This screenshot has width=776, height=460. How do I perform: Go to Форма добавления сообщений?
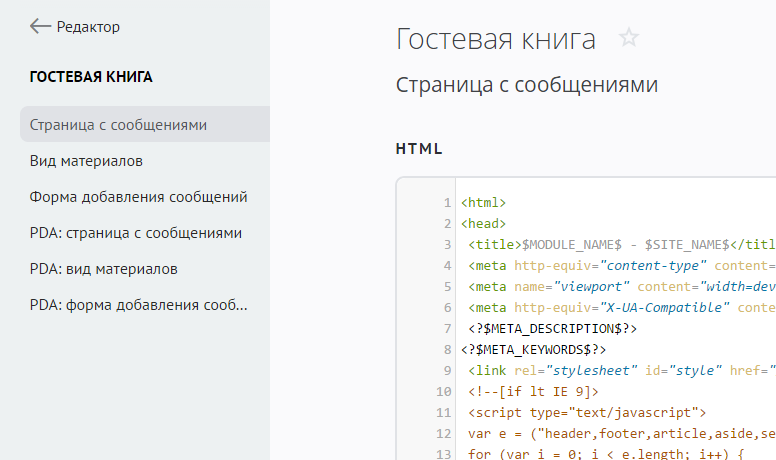[x=138, y=197]
